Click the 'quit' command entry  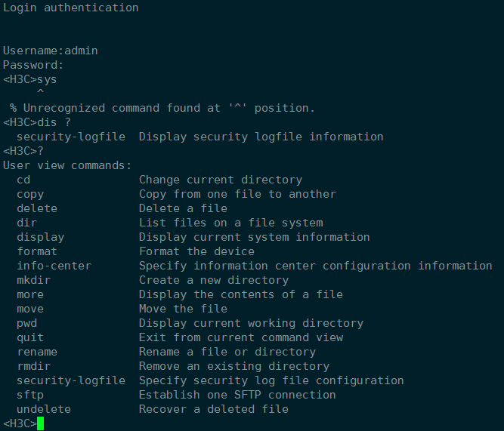pyautogui.click(x=30, y=337)
